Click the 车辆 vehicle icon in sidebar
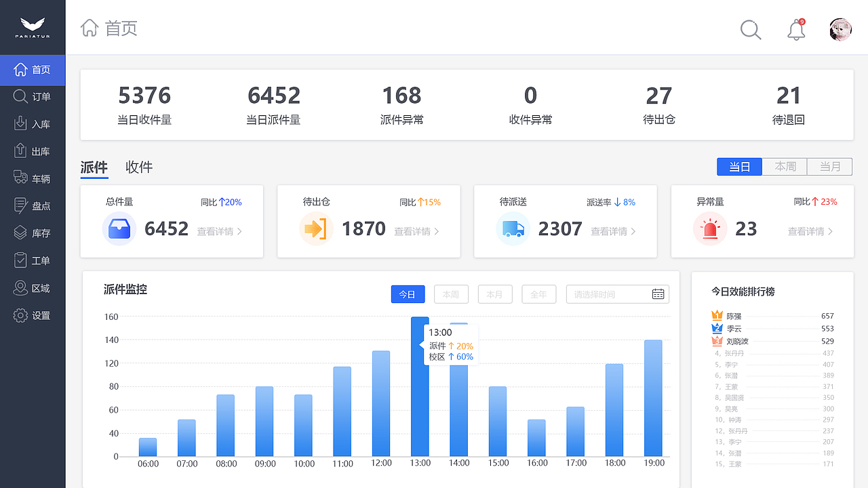The image size is (868, 488). [33, 178]
